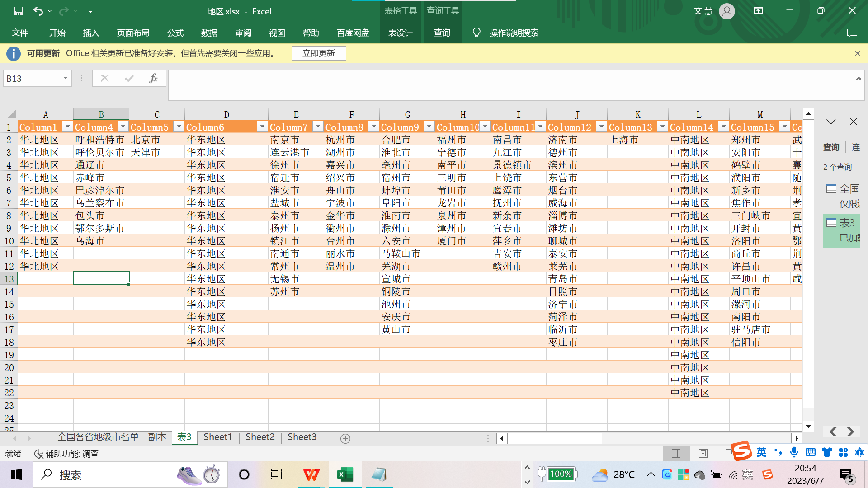
Task: Click the horizontal scrollbar thumb
Action: [x=555, y=438]
